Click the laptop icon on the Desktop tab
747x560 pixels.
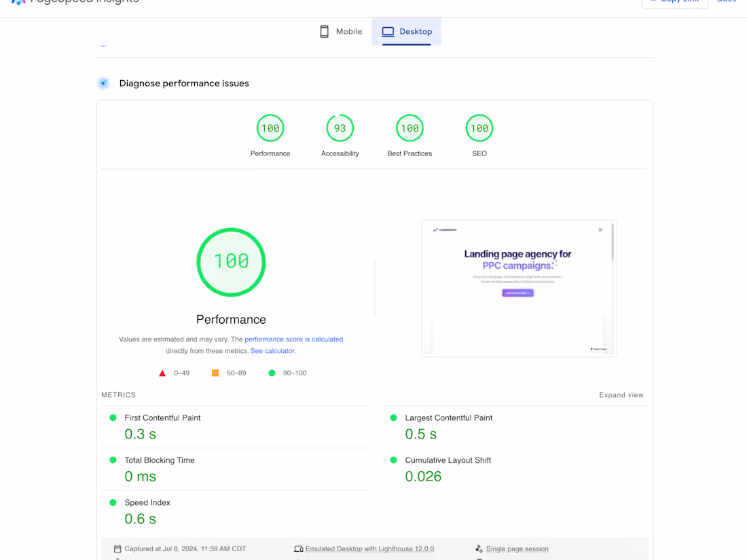pos(388,31)
